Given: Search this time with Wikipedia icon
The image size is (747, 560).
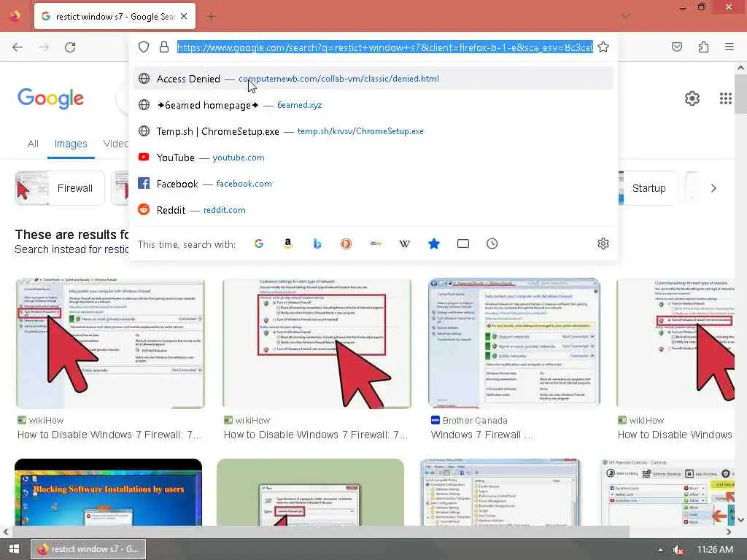Looking at the screenshot, I should [x=404, y=244].
